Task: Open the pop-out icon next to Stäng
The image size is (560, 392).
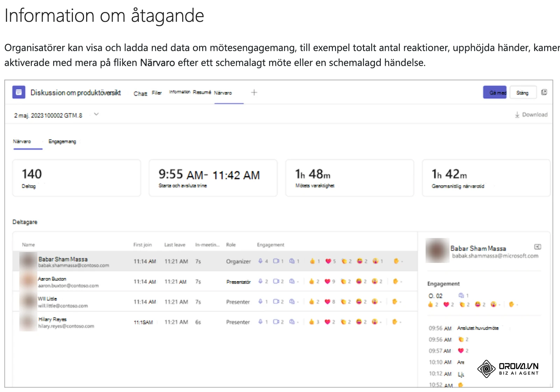Action: 544,92
